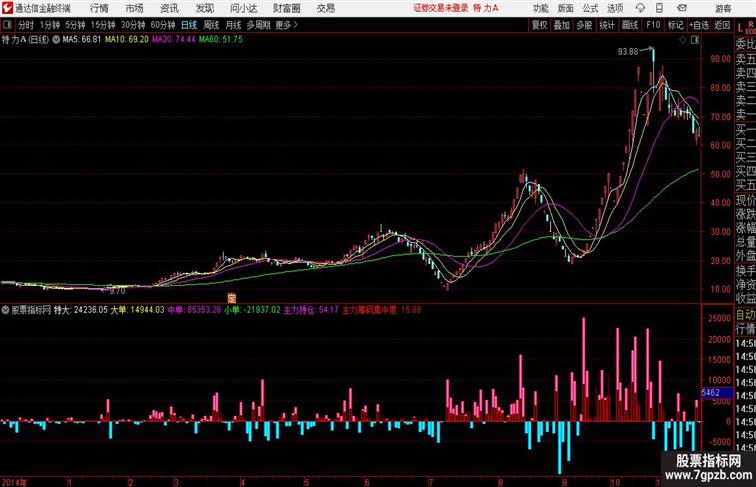
Task: Click the MA10: 69.20 indicator value
Action: coord(127,40)
